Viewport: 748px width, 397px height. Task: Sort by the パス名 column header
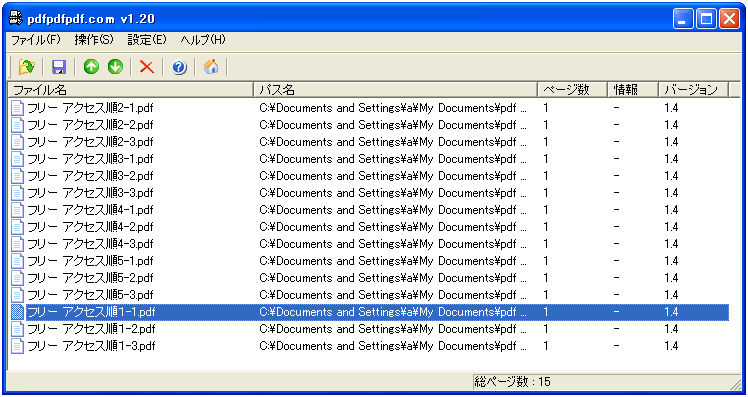coord(395,90)
